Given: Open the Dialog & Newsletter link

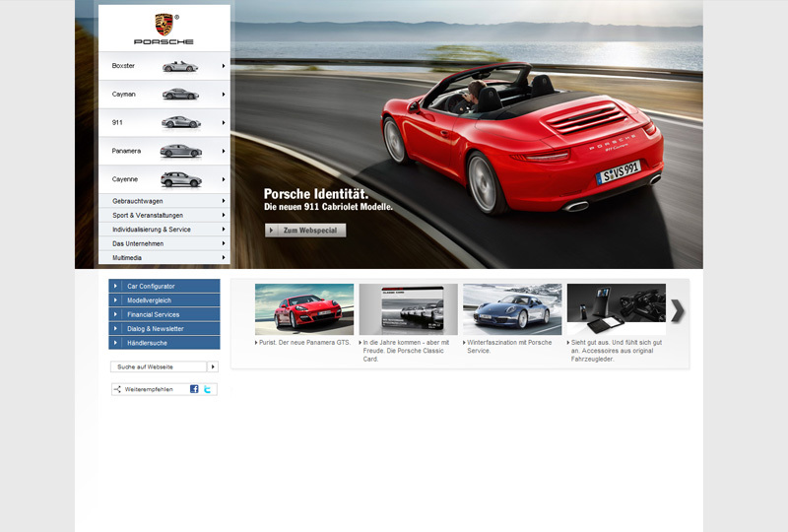Looking at the screenshot, I should pos(164,328).
